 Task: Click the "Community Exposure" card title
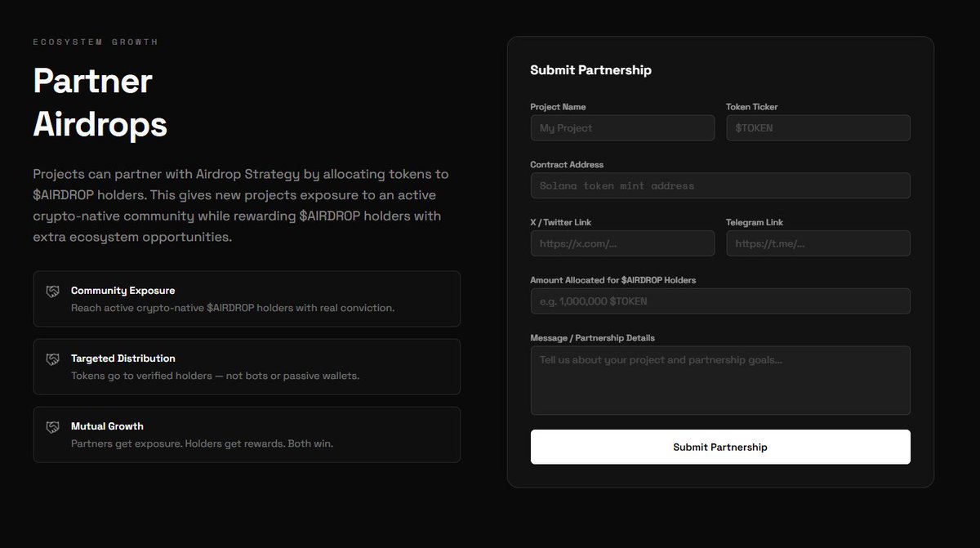[x=122, y=291]
